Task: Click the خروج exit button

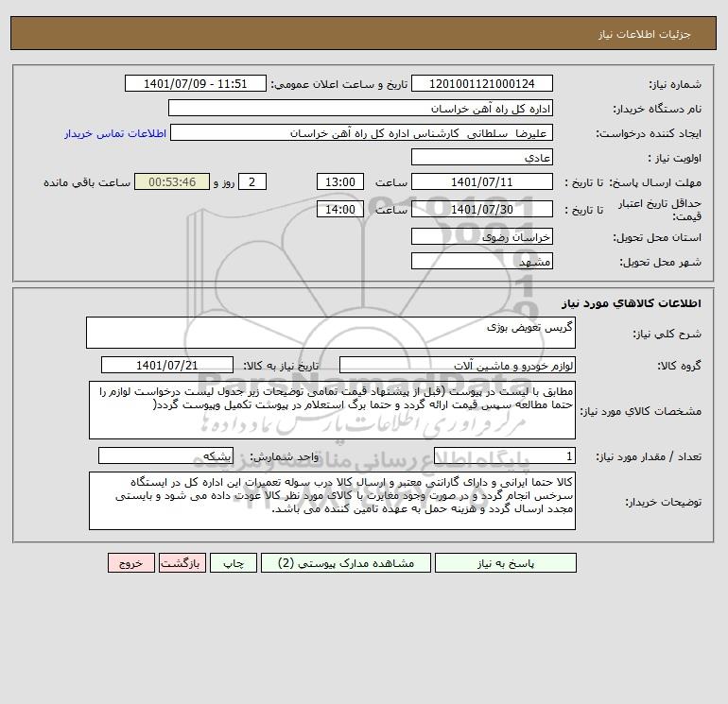Action: (130, 563)
